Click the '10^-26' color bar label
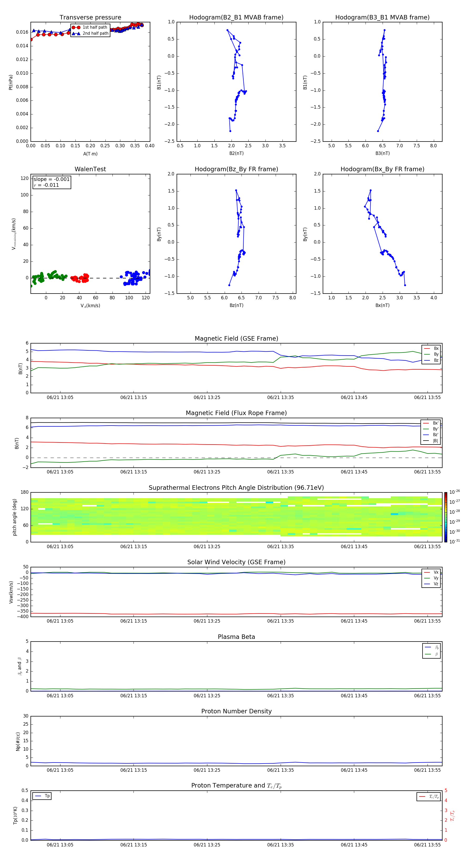Image resolution: width=473 pixels, height=868 pixels. [x=454, y=492]
